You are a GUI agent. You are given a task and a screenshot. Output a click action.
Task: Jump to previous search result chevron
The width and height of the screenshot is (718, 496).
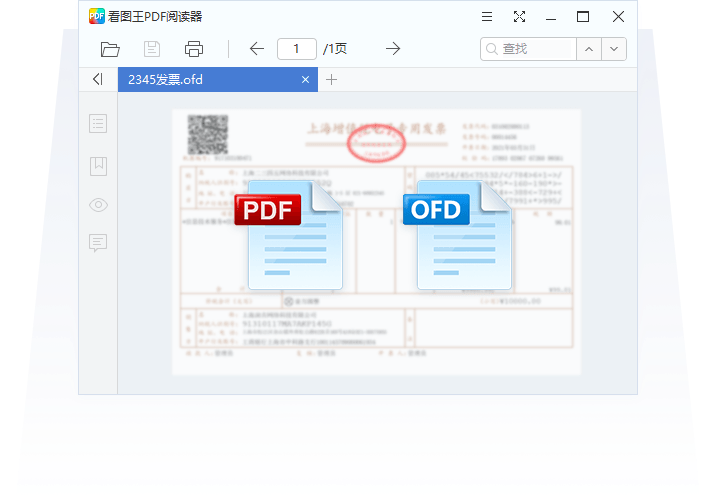pos(589,49)
